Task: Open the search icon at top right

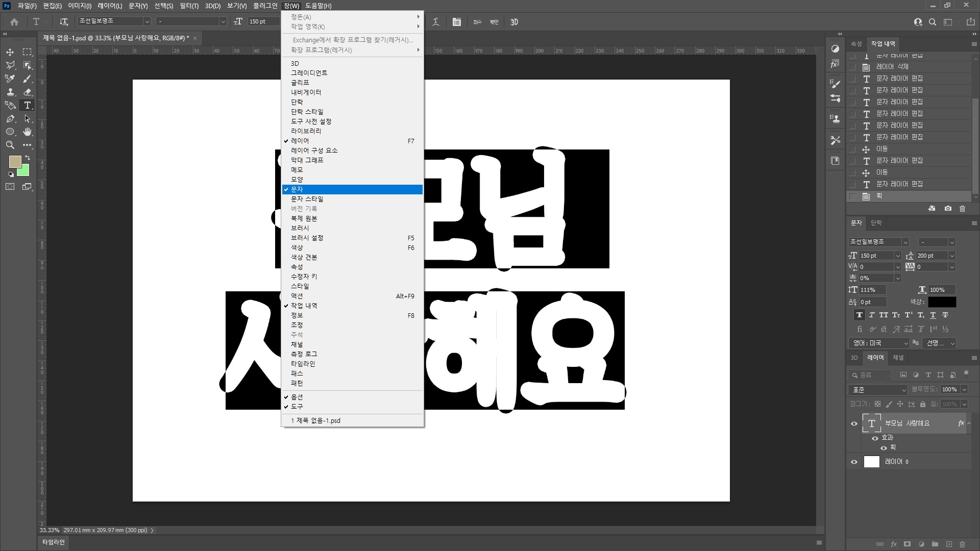Action: tap(933, 22)
